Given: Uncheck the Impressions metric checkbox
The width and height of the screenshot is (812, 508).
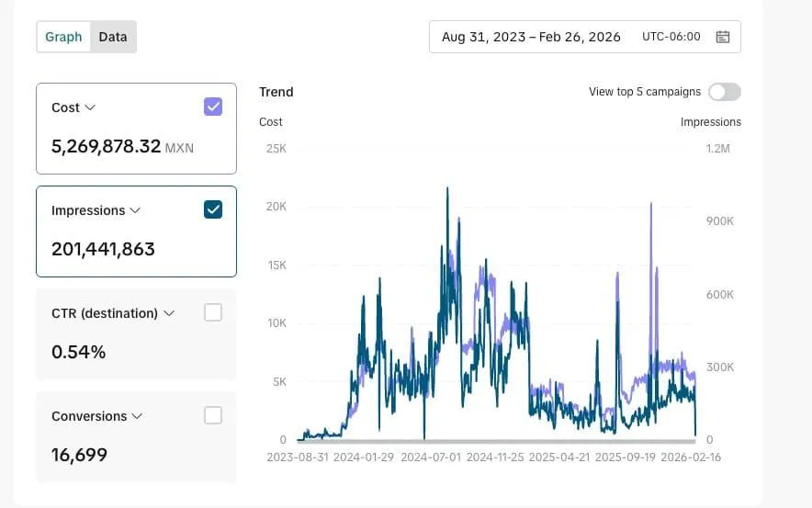Looking at the screenshot, I should coord(213,209).
